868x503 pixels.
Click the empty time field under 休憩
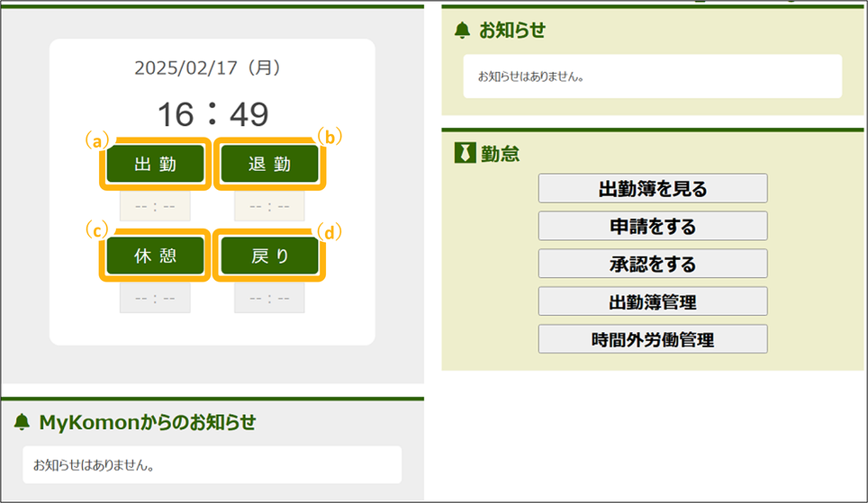pos(155,298)
